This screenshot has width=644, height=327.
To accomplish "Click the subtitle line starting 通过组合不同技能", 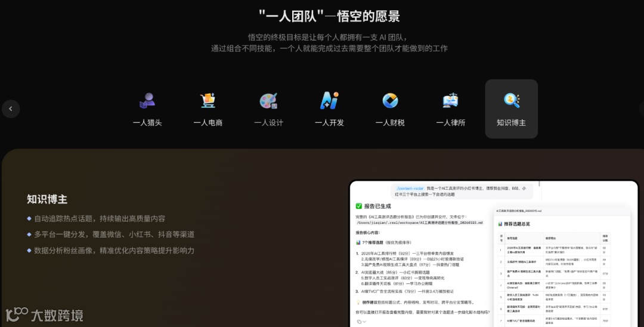I will [x=329, y=48].
